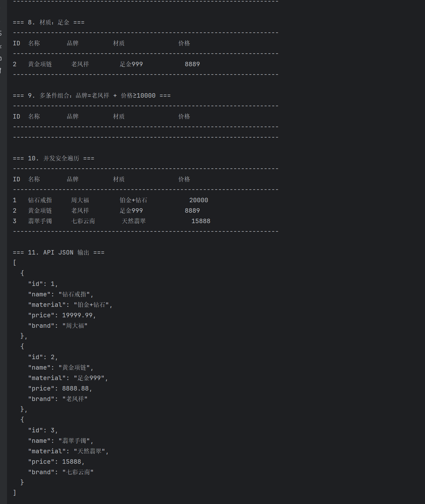Click the 名称 column header under section 9

click(x=34, y=117)
